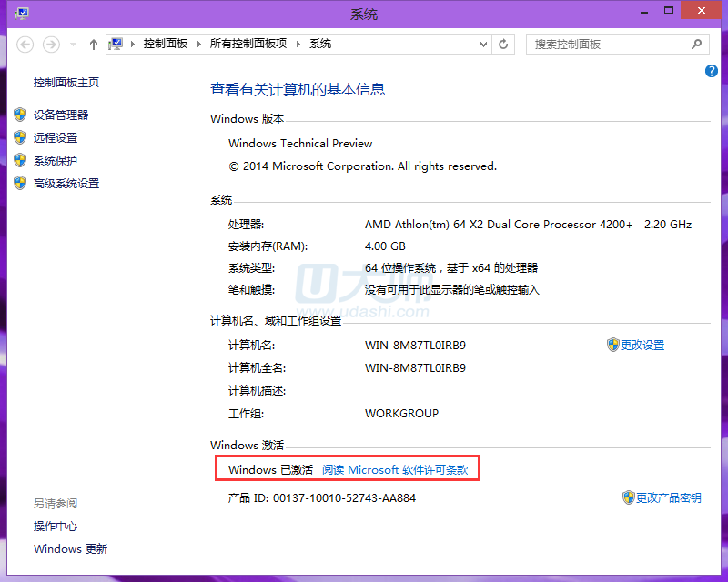This screenshot has width=728, height=582.
Task: Open 阅读 Microsoft 软件许可条款 link
Action: pos(395,469)
